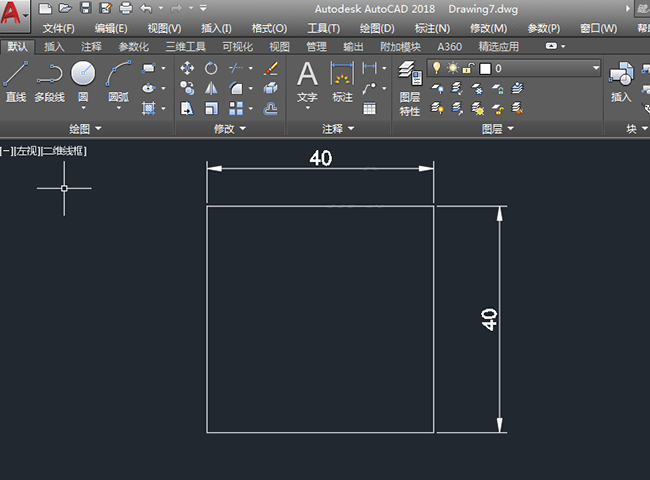Click the Explode tool icon
The image size is (650, 480).
pos(270,88)
